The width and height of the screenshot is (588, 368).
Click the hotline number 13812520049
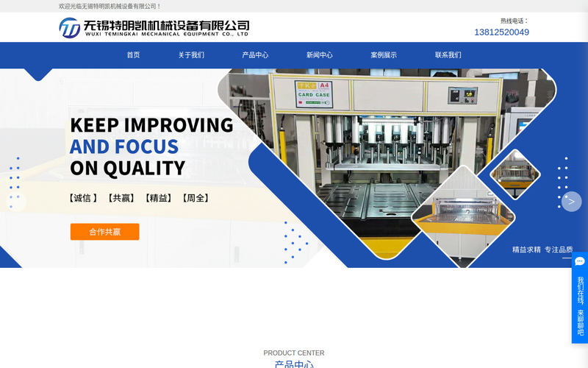point(501,32)
